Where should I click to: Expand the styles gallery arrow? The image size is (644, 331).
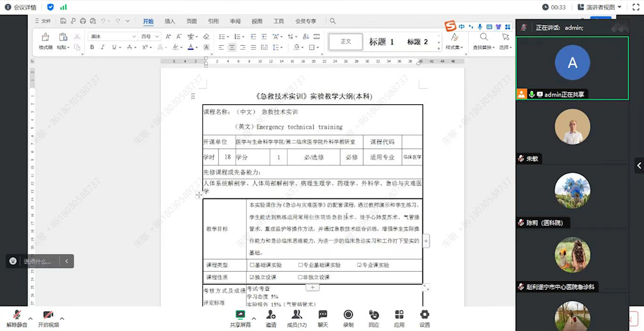(x=439, y=48)
